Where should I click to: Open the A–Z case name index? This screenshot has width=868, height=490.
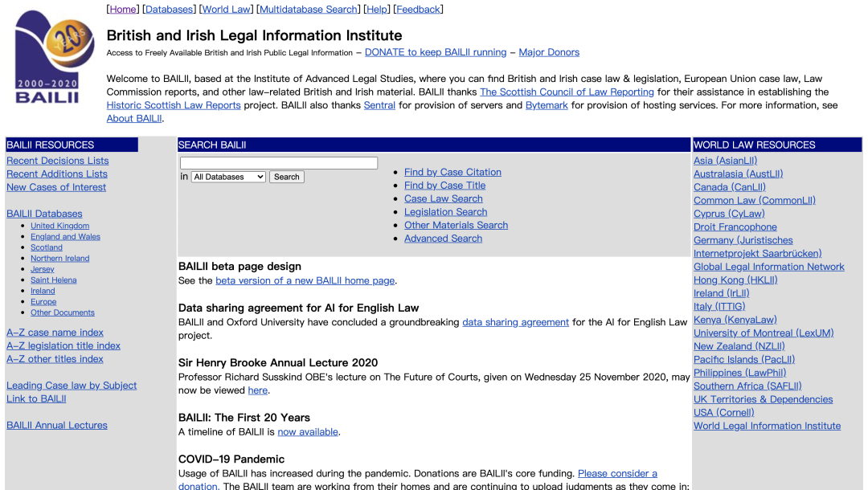(x=55, y=333)
